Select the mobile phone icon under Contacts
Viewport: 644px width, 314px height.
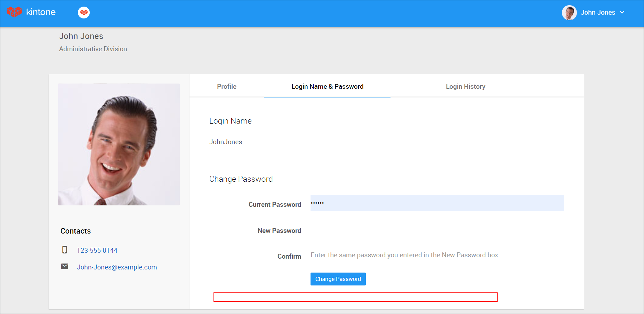[x=65, y=250]
